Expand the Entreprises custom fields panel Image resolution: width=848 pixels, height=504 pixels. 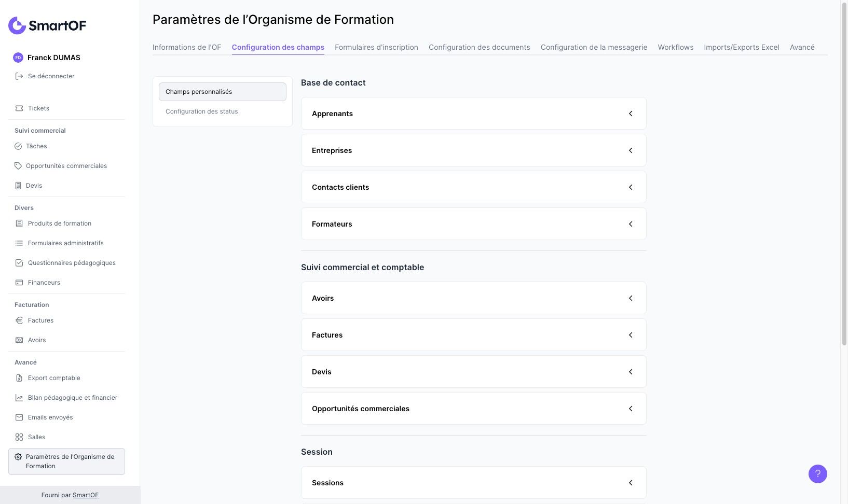click(x=631, y=150)
